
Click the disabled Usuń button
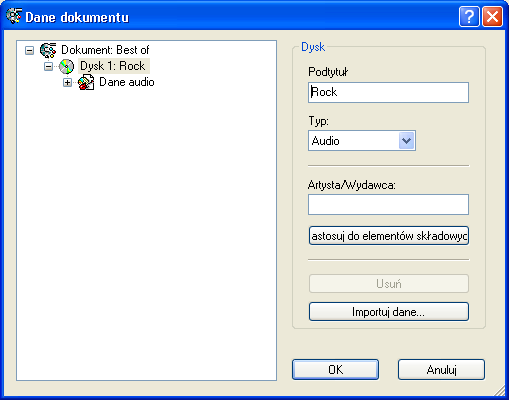pyautogui.click(x=389, y=284)
